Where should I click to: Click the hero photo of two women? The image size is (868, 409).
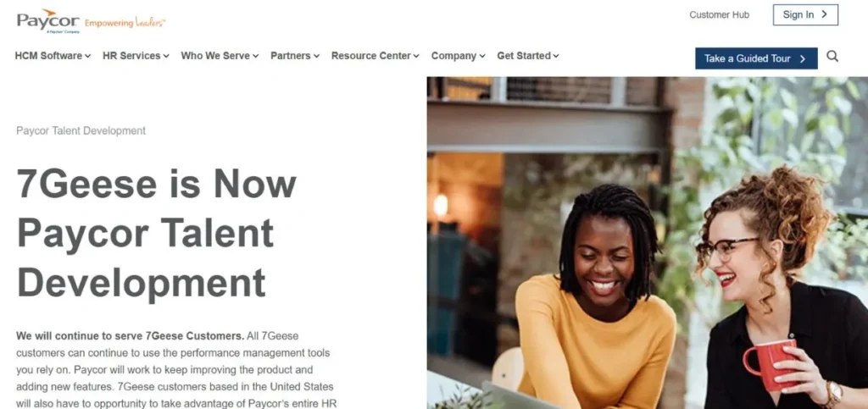(x=647, y=243)
